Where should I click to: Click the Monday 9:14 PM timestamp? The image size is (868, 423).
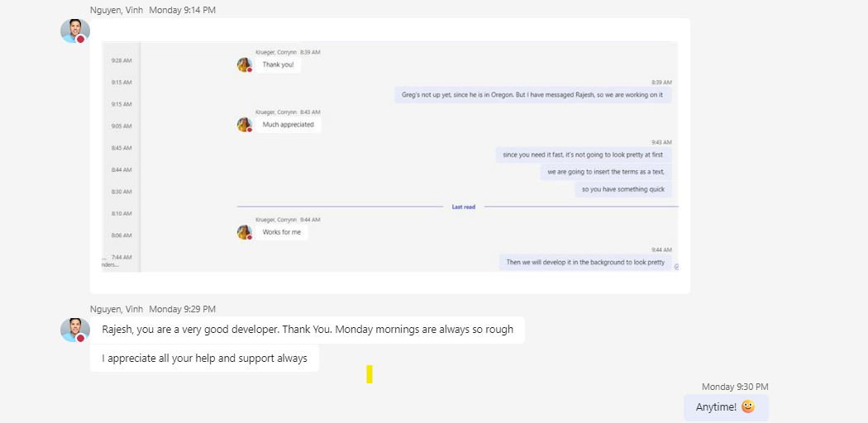coord(182,10)
